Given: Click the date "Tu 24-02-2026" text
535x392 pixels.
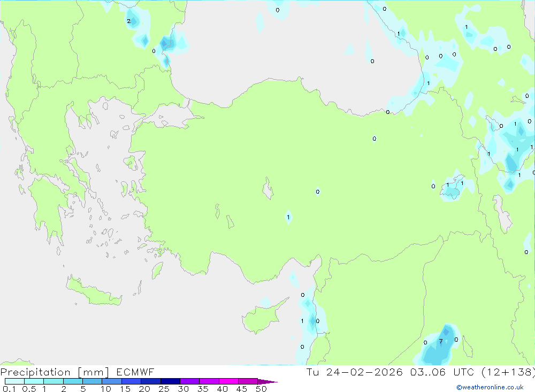Looking at the screenshot, I should [354, 372].
